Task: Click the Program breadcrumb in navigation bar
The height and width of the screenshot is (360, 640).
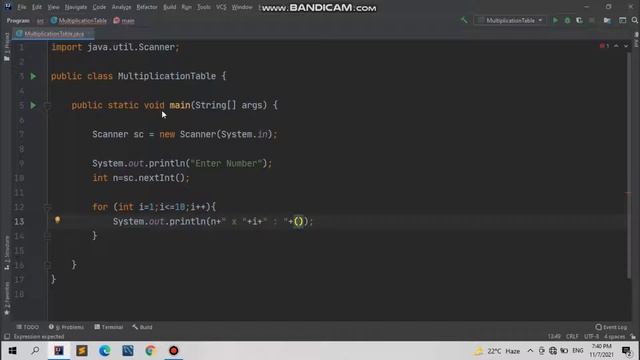Action: (x=18, y=20)
